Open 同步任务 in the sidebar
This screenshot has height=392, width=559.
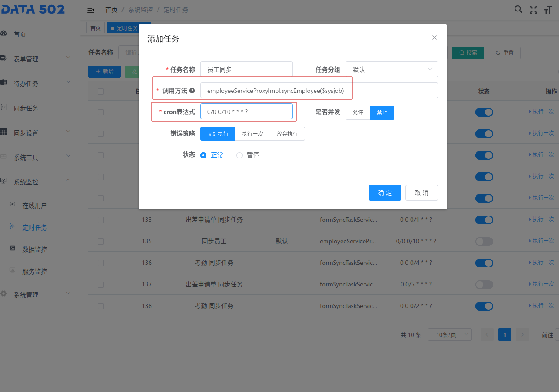26,108
